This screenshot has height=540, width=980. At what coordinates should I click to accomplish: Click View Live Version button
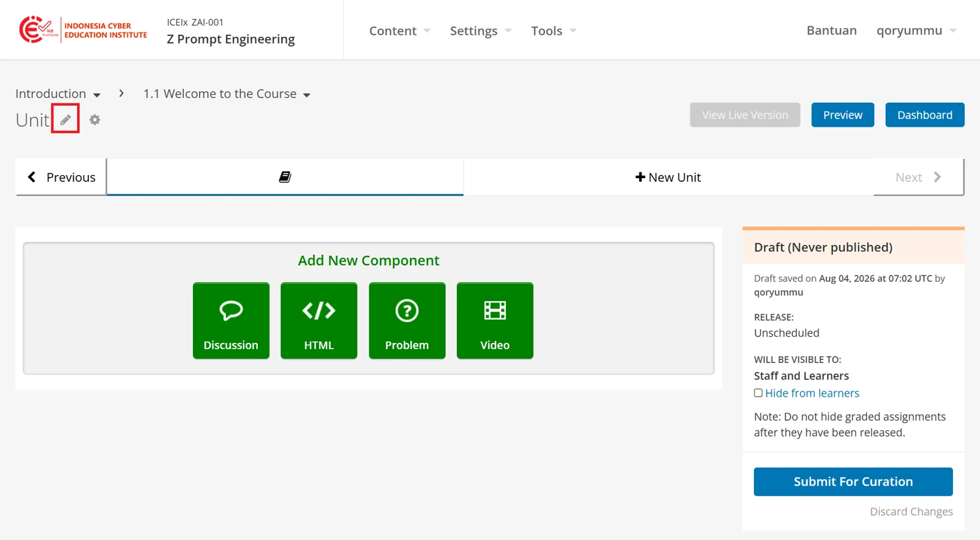[x=745, y=115]
